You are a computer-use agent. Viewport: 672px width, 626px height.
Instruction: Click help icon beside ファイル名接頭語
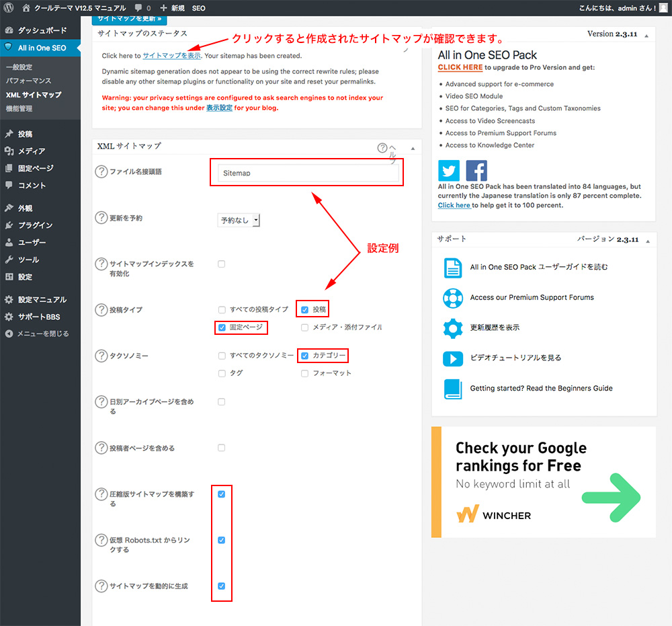[101, 171]
